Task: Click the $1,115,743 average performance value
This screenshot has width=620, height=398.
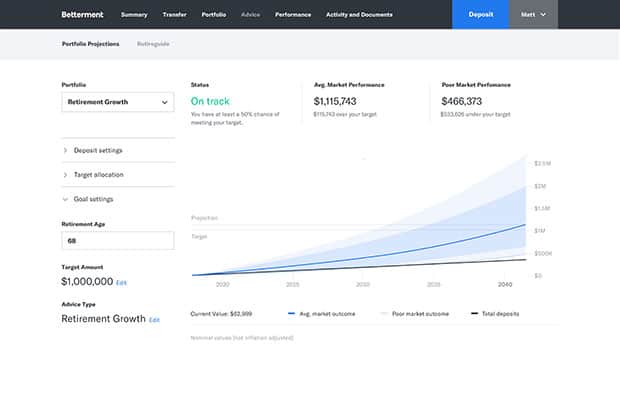Action: click(335, 102)
